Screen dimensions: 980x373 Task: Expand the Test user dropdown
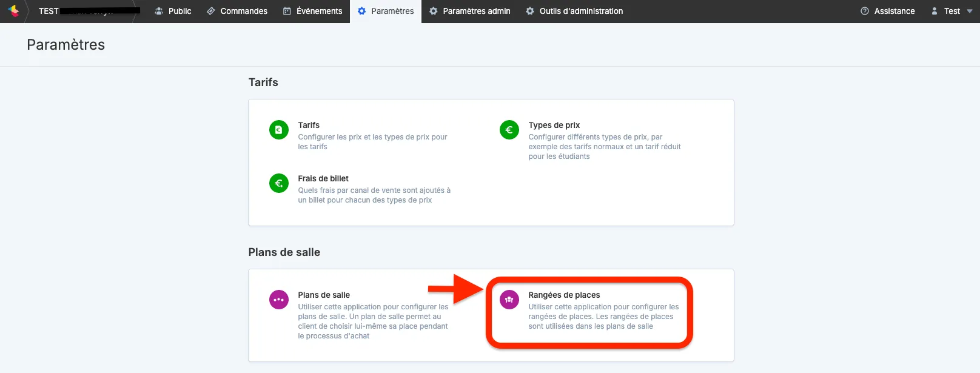click(952, 11)
